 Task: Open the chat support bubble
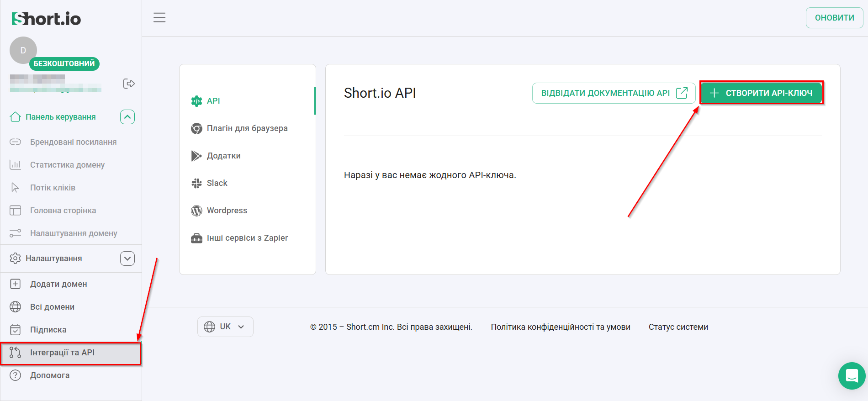852,376
